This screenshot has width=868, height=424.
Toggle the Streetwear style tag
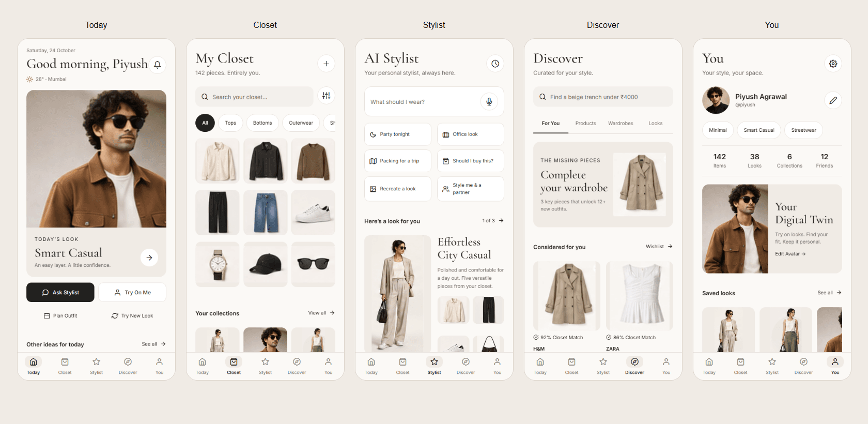click(803, 130)
